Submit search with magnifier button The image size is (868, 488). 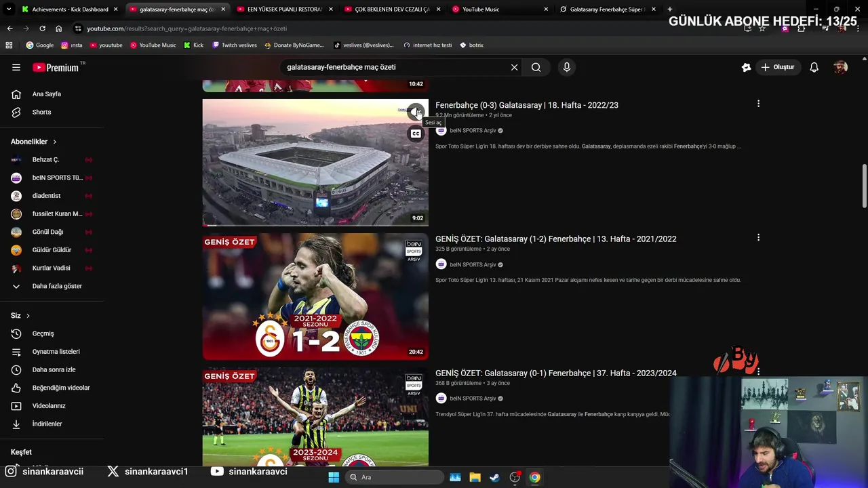(536, 67)
